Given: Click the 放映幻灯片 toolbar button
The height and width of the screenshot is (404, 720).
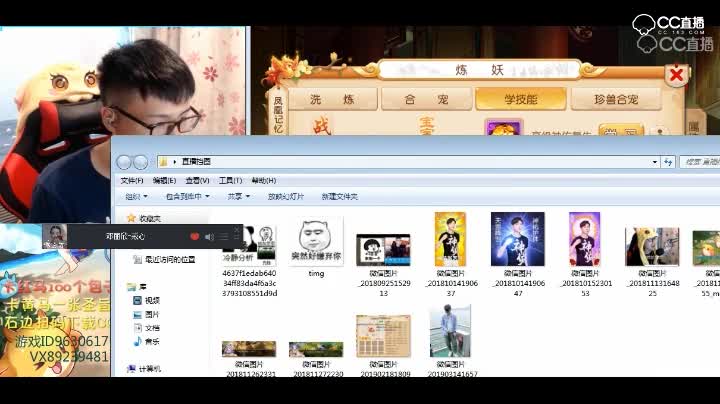Looking at the screenshot, I should 286,196.
